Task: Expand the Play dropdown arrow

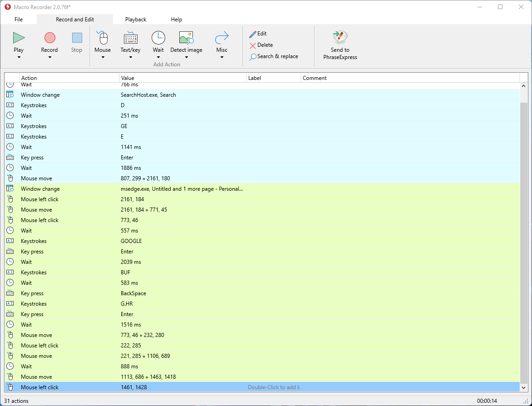Action: coord(19,57)
